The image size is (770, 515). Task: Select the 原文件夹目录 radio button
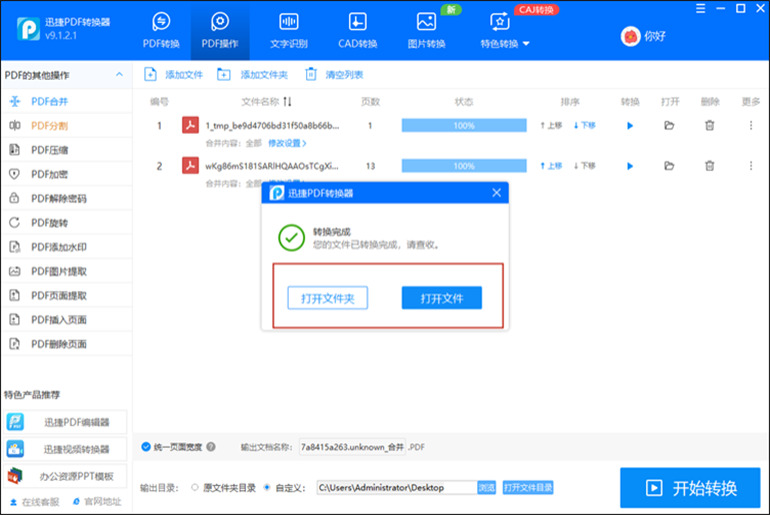pyautogui.click(x=195, y=488)
